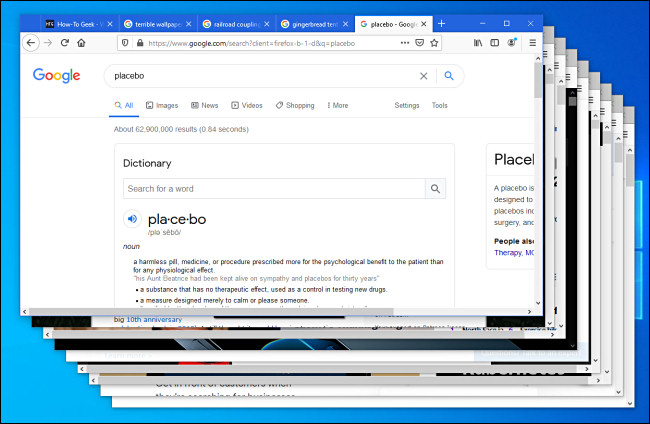Select the Shopping search tab
Screen dimensions: 650x424
[295, 105]
